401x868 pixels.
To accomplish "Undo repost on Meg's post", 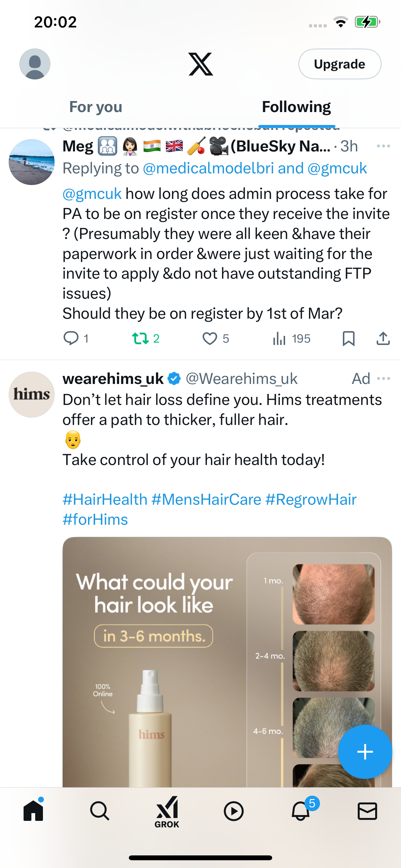I will click(x=146, y=338).
